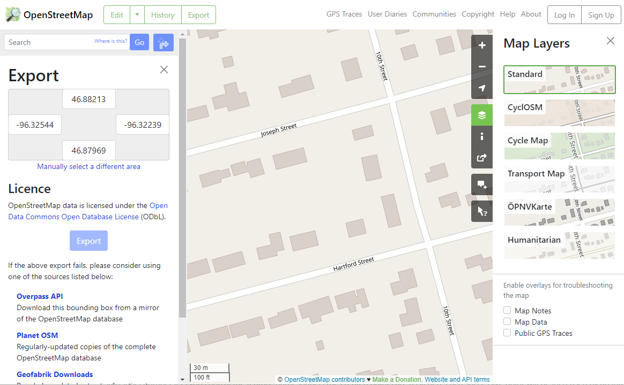Zoom out with the minus button
Image resolution: width=624 pixels, height=385 pixels.
[x=482, y=66]
